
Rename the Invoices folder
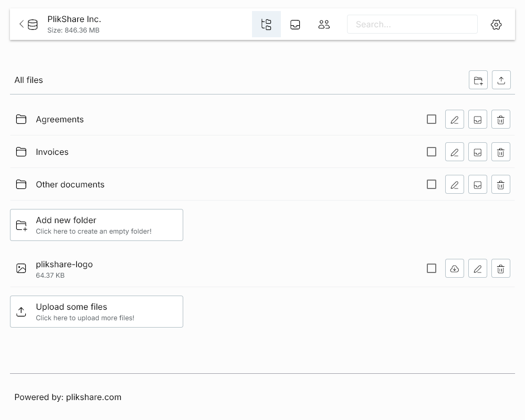[455, 152]
